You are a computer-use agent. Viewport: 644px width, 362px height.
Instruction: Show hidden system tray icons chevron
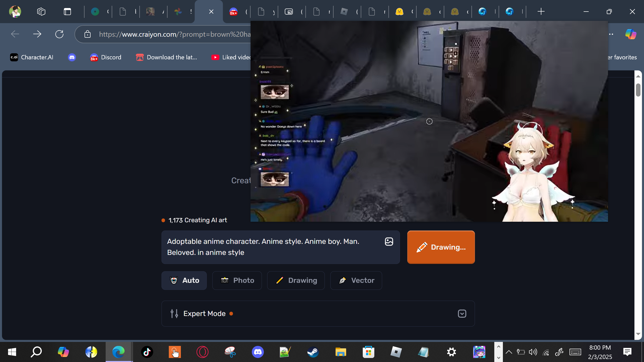click(509, 352)
